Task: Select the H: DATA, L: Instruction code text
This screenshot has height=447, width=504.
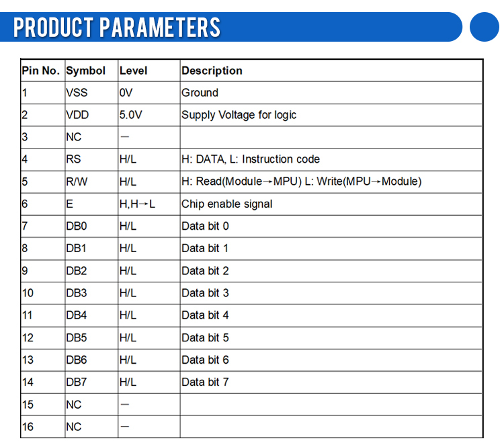Action: 251,159
